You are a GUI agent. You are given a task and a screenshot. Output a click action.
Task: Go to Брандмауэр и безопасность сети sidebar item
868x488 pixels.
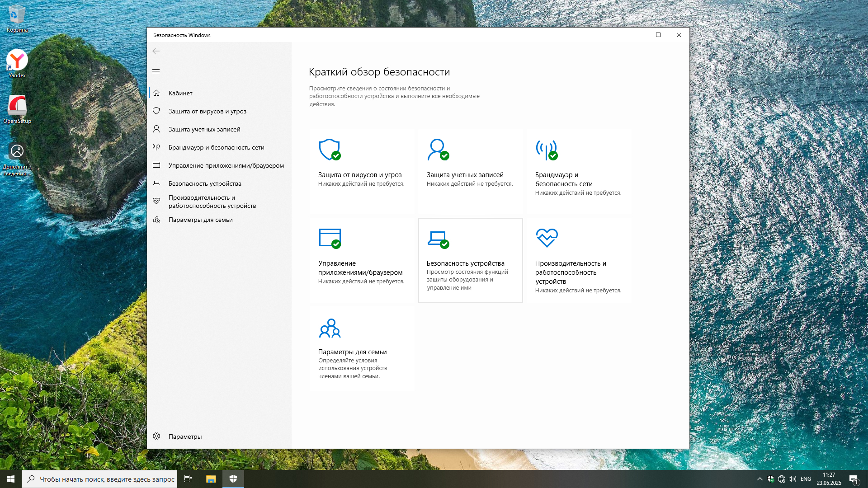(x=216, y=147)
